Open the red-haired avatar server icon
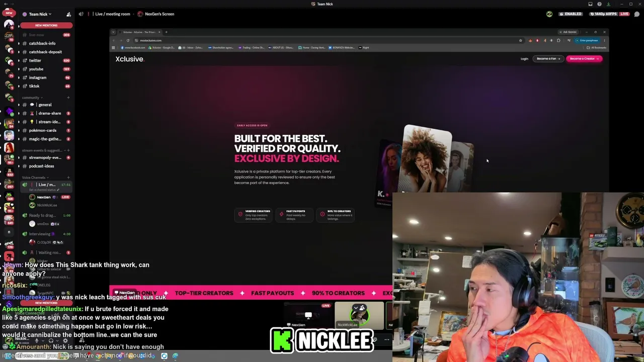This screenshot has height=362, width=644. pyautogui.click(x=9, y=148)
